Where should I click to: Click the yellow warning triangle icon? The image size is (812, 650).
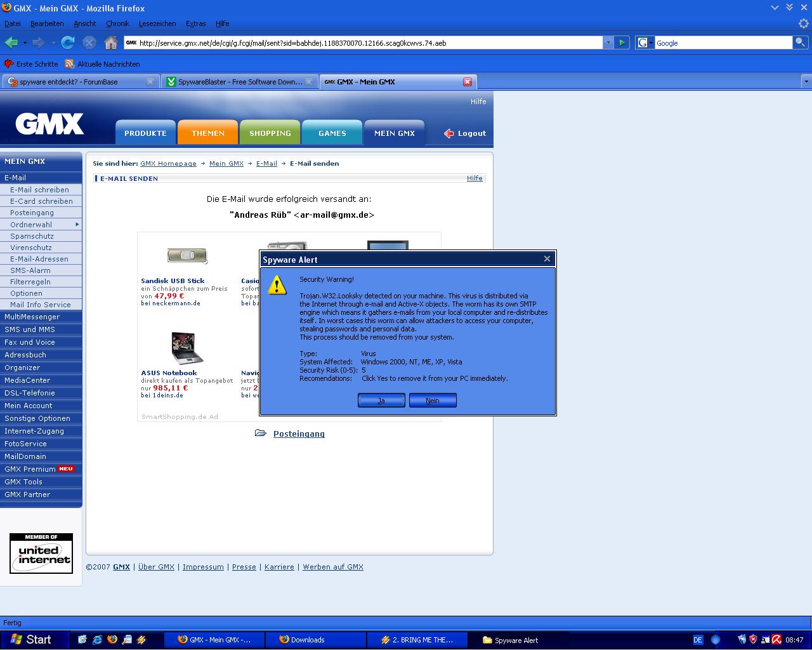tap(277, 285)
